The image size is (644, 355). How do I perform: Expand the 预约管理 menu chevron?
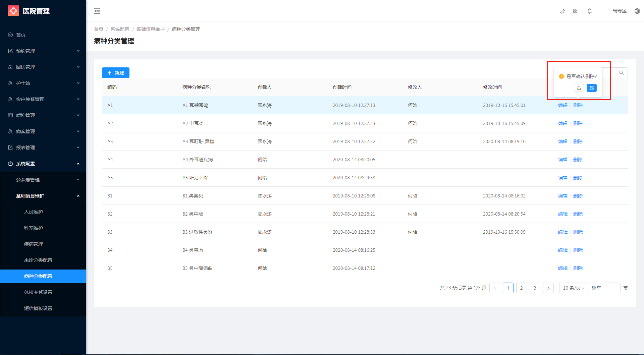pos(78,51)
